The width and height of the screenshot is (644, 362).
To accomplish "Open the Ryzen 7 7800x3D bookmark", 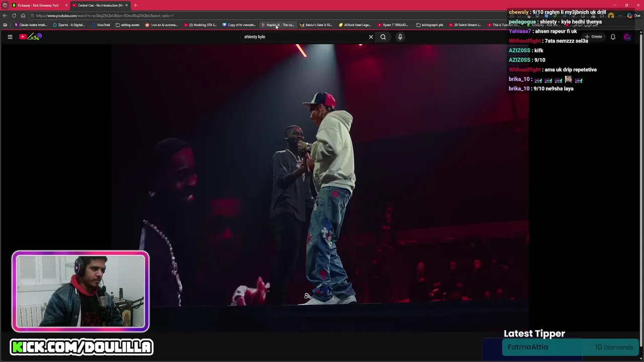I will [x=394, y=25].
